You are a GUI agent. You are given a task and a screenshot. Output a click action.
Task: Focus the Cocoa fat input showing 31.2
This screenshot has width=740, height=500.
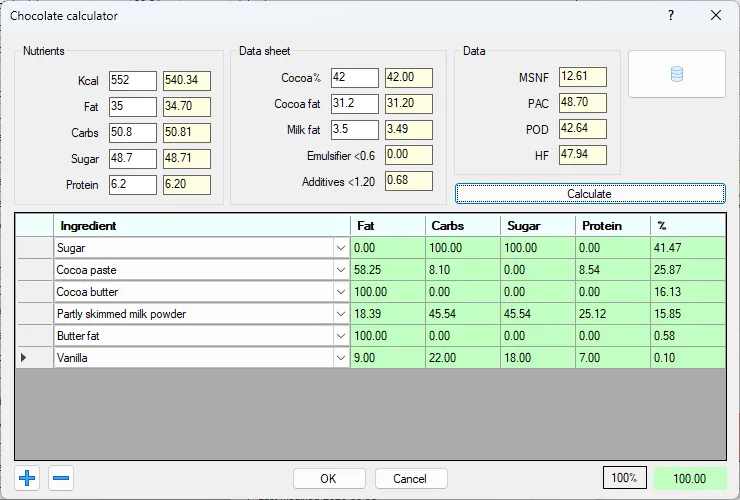click(x=354, y=104)
